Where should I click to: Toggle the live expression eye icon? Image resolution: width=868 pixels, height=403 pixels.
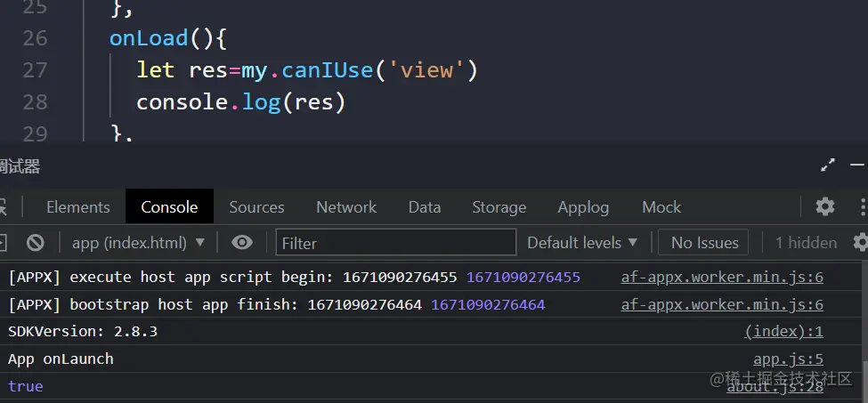tap(241, 242)
